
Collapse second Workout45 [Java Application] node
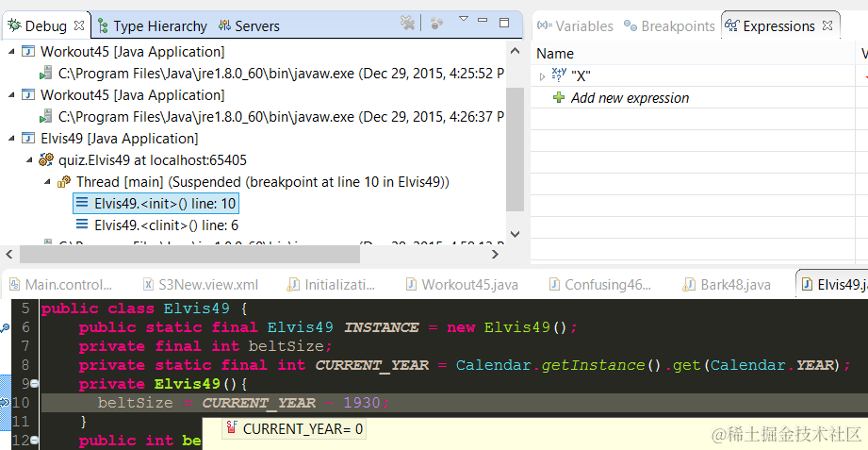pos(12,94)
